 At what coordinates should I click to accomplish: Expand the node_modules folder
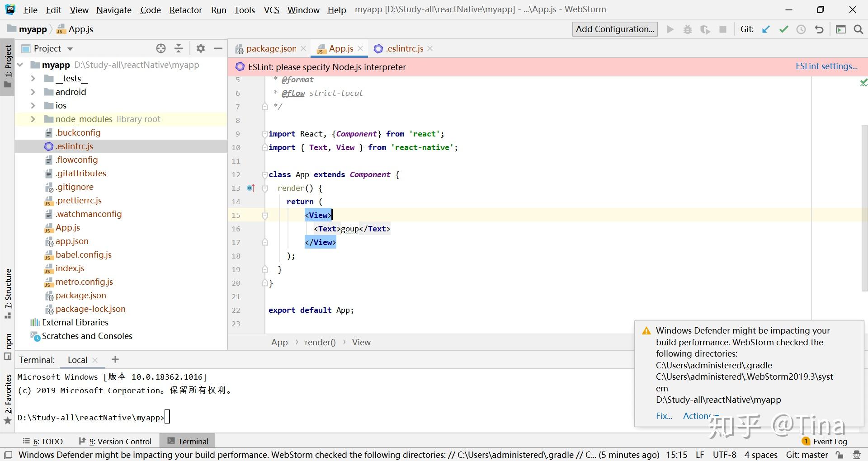pos(33,119)
